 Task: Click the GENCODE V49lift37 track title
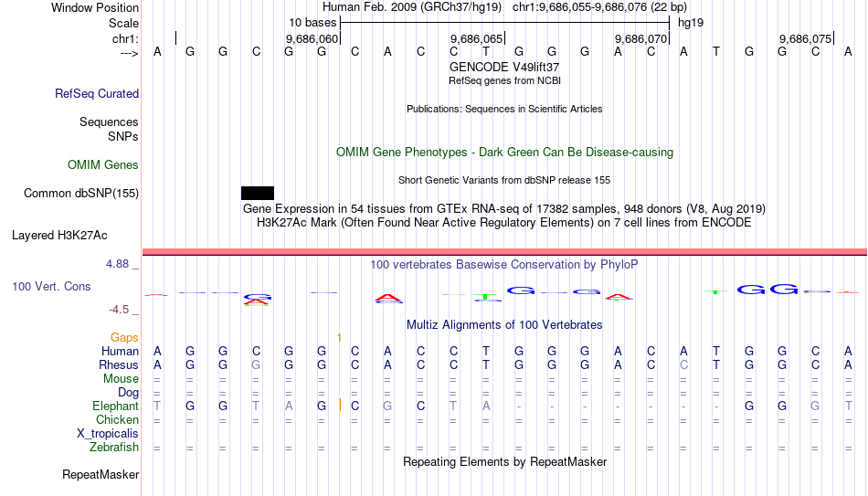coord(504,67)
